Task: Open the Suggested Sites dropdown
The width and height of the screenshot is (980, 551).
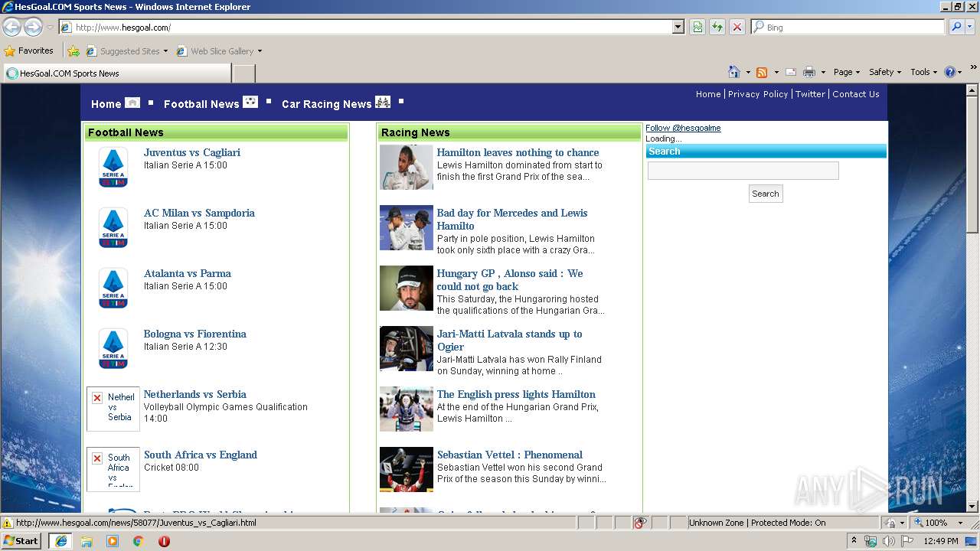Action: (127, 51)
